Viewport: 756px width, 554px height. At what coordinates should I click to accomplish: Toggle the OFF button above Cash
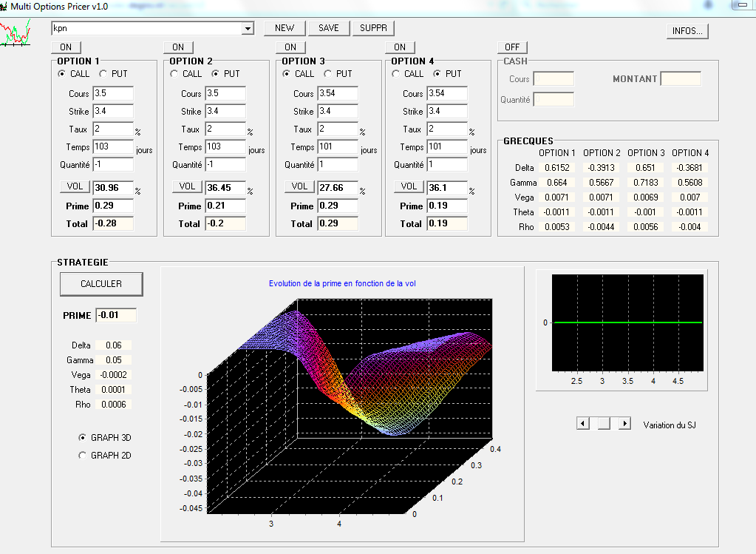(511, 47)
